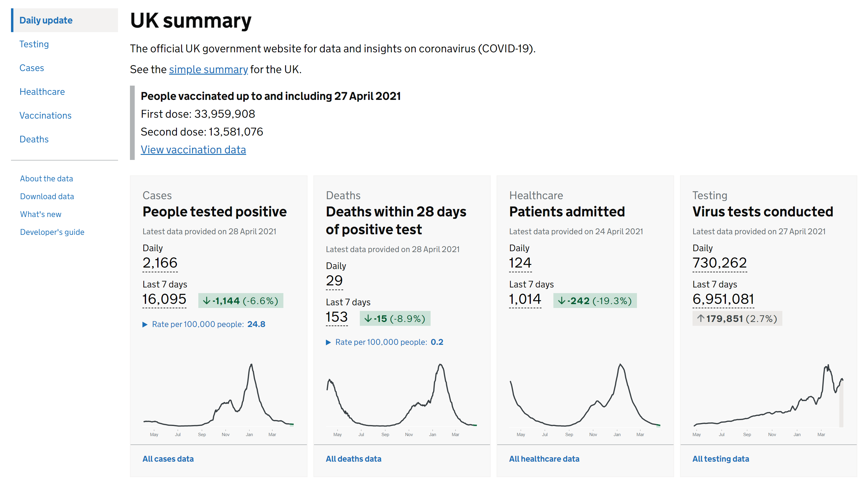Open the simple summary link
This screenshot has height=489, width=868.
click(x=208, y=69)
